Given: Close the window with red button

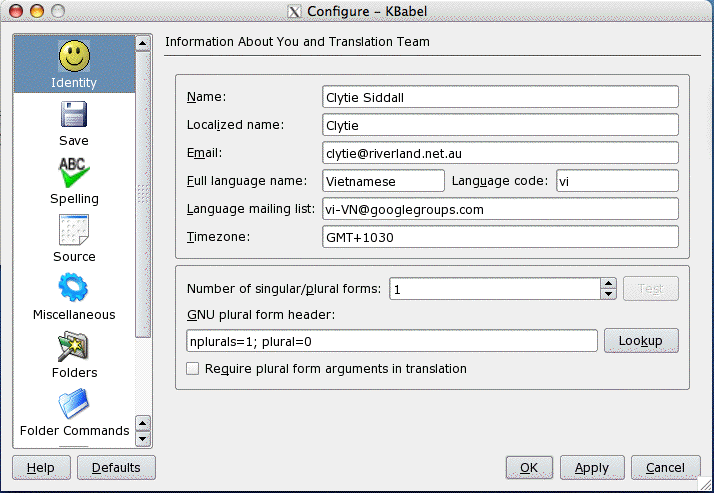Looking at the screenshot, I should click(x=16, y=11).
